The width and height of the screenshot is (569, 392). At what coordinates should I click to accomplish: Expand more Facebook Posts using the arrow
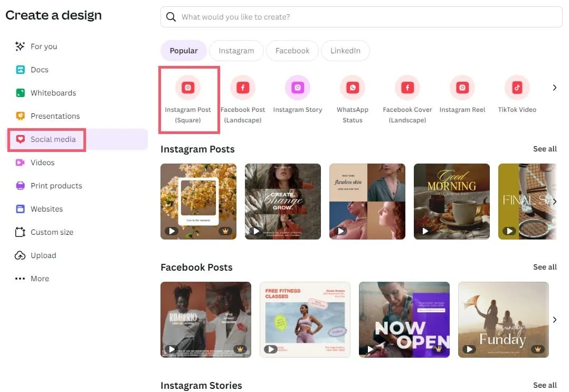click(554, 319)
